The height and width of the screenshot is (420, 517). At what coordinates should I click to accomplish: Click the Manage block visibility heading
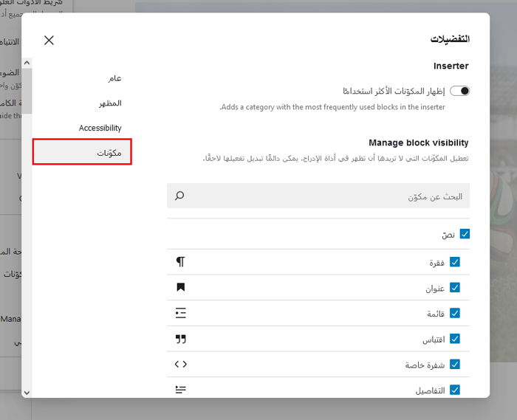coord(419,142)
